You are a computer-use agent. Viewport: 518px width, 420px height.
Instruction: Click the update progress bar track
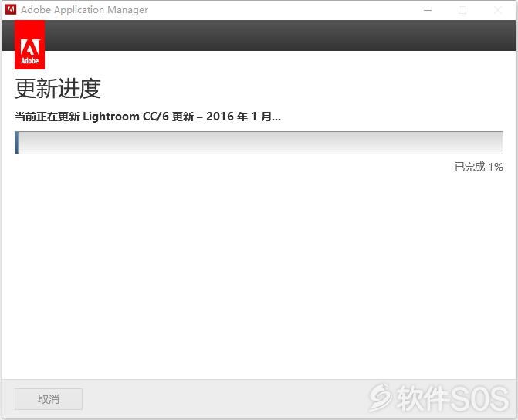click(x=259, y=143)
